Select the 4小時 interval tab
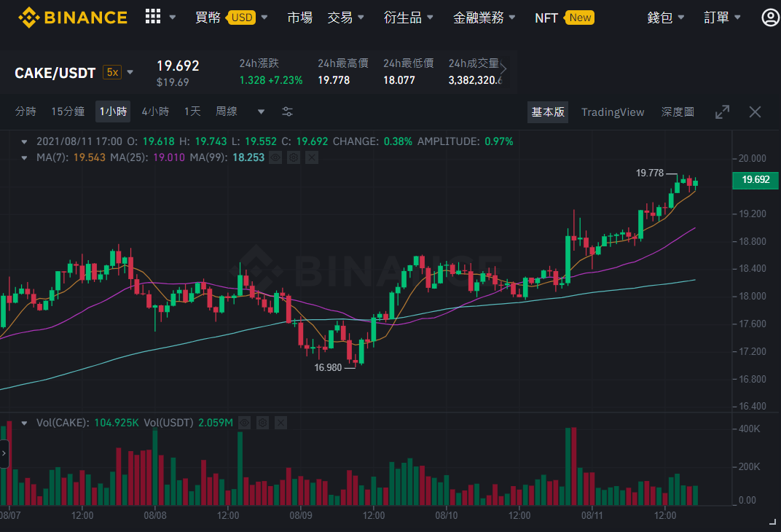 [x=155, y=112]
